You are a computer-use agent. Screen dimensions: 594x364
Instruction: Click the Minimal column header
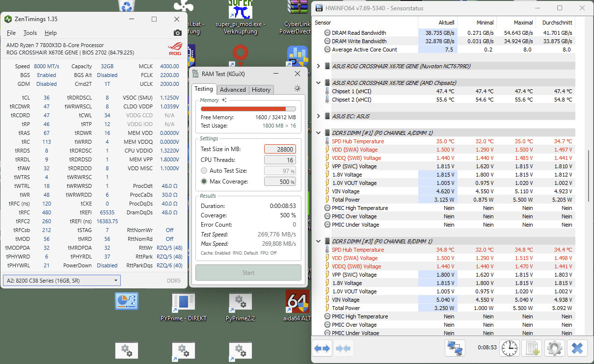(x=477, y=23)
